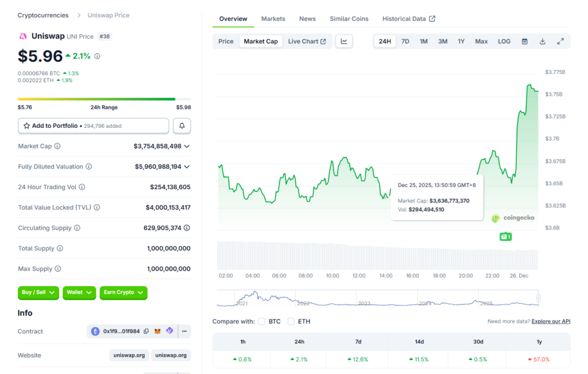Toggle LOG scale on the chart
This screenshot has width=588, height=374.
[x=504, y=41]
